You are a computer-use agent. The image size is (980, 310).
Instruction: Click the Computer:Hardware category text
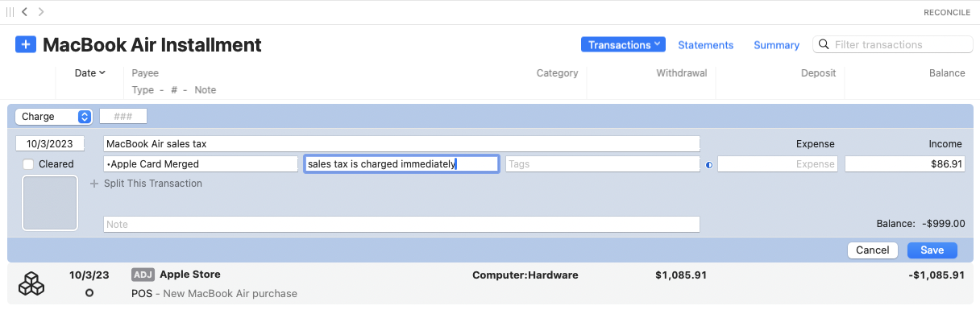point(525,275)
